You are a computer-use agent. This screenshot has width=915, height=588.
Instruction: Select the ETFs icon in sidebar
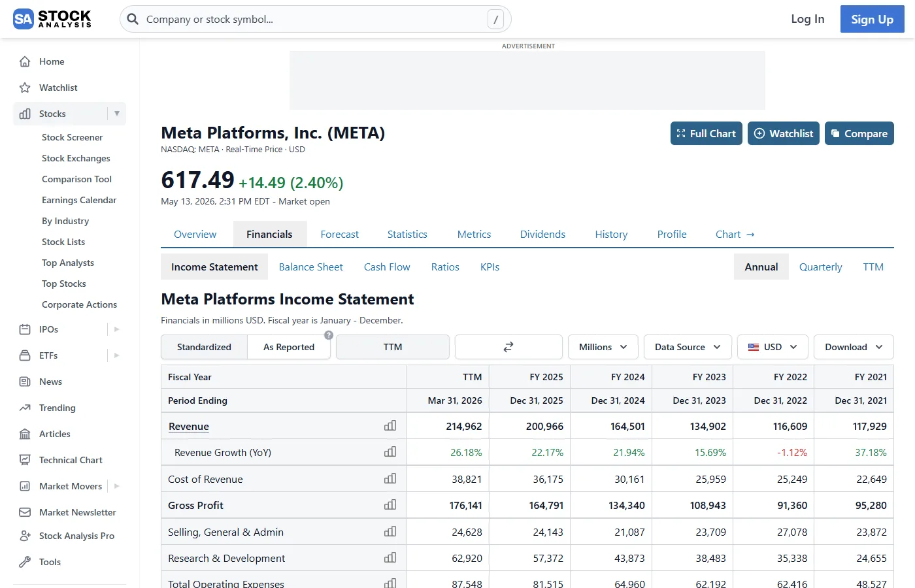(25, 355)
